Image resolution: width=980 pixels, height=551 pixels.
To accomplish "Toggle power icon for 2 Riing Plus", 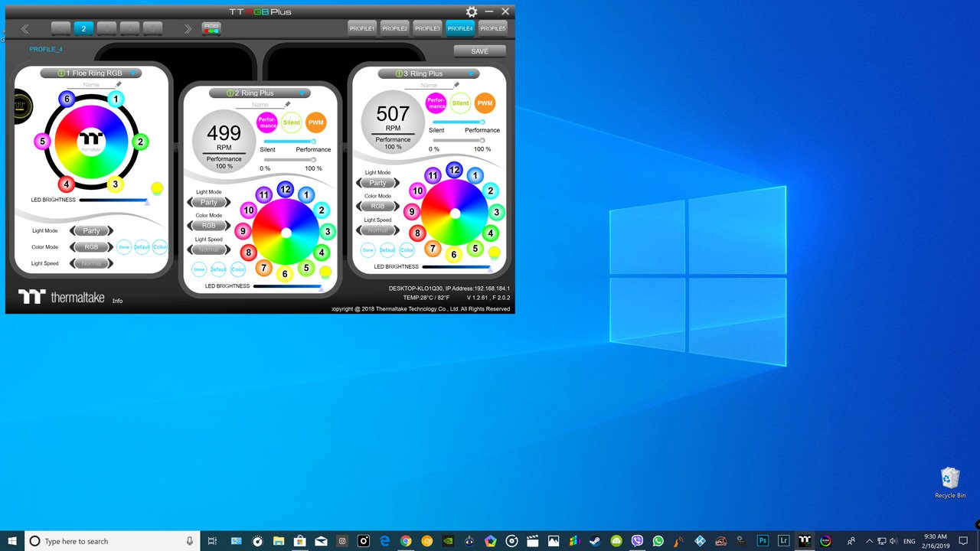I will click(229, 93).
